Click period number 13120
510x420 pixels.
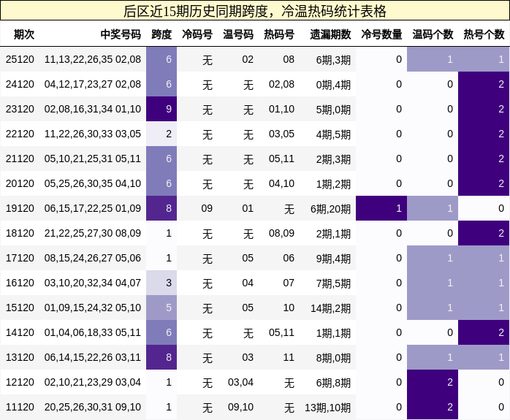click(20, 357)
